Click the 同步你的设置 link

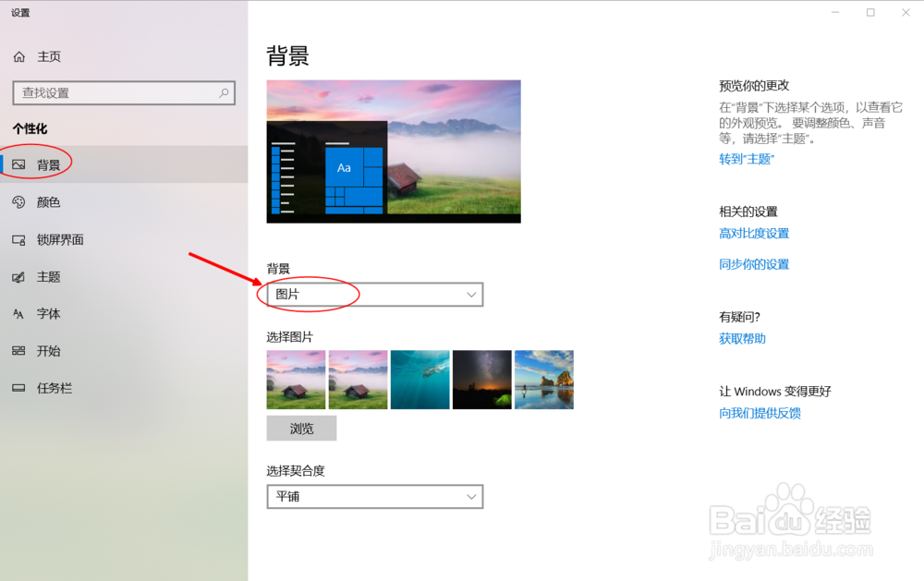[x=754, y=264]
